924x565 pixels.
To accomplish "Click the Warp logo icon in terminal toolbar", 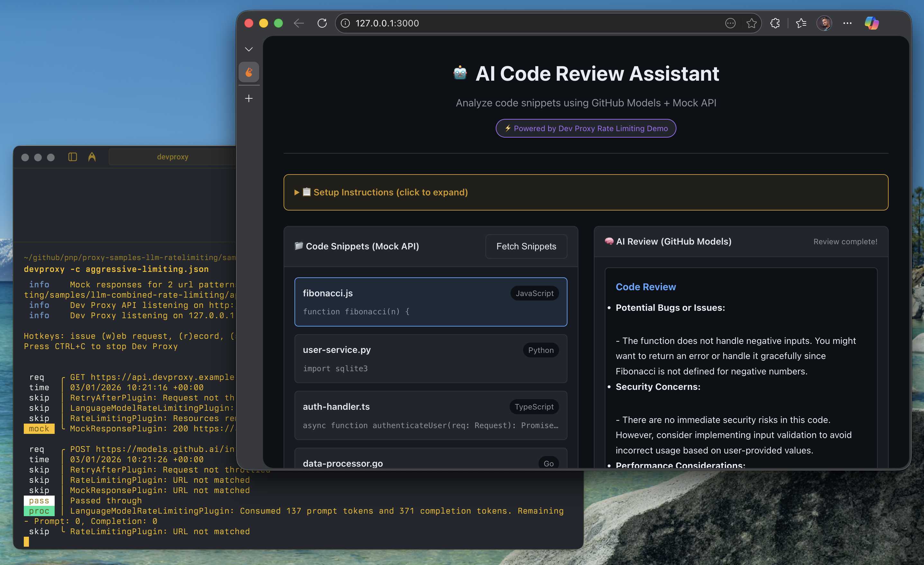I will (x=92, y=157).
